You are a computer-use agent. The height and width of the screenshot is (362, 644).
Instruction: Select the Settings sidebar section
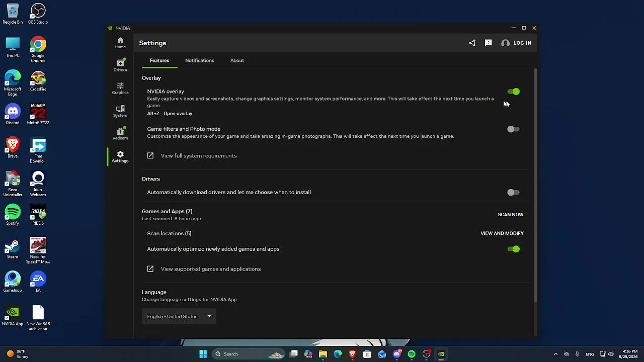120,157
